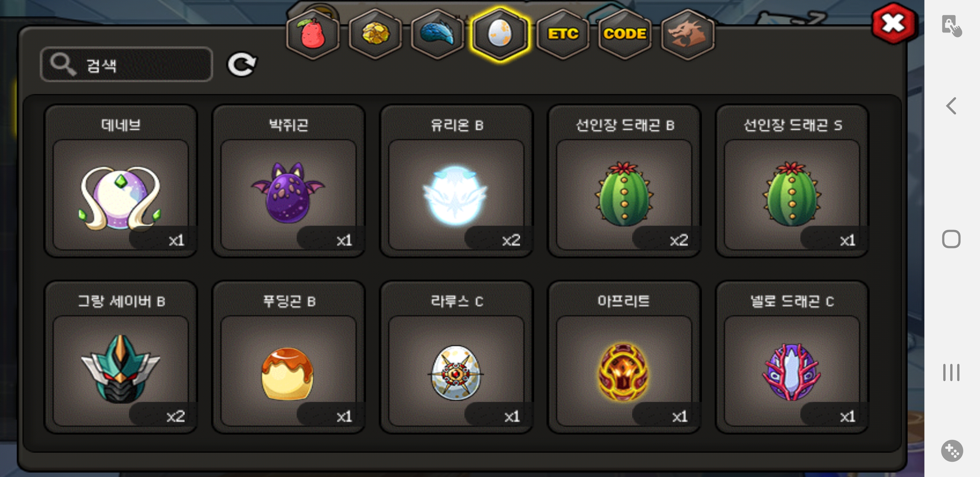This screenshot has height=477, width=980.
Task: Open the CODE tab
Action: [x=625, y=34]
